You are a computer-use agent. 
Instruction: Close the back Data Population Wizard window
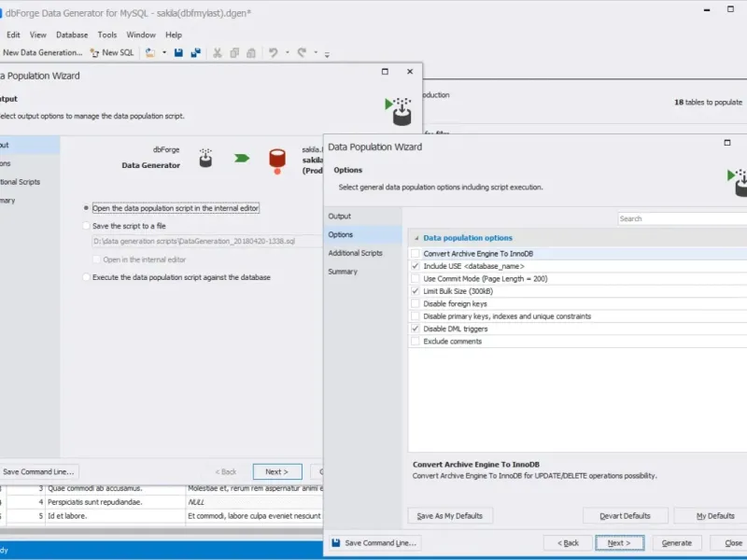pyautogui.click(x=410, y=72)
